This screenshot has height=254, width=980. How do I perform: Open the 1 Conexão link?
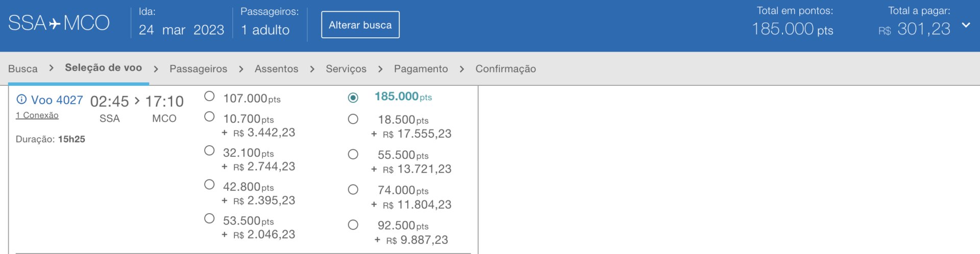(37, 116)
